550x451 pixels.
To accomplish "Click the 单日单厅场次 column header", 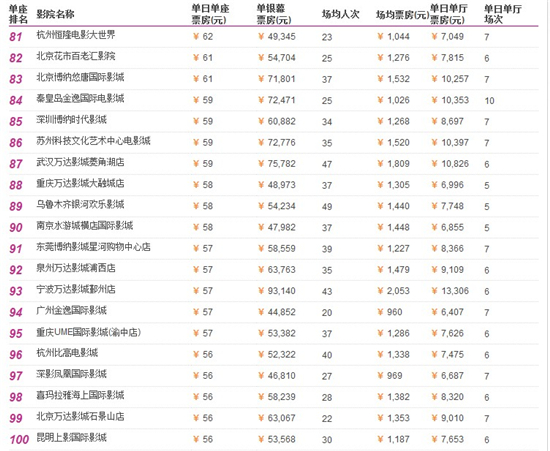I will 503,14.
